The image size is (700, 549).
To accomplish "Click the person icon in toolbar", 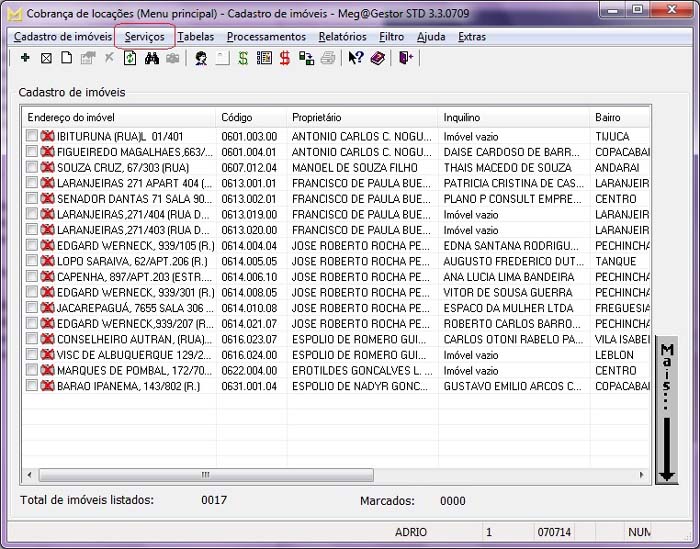I will click(x=201, y=58).
